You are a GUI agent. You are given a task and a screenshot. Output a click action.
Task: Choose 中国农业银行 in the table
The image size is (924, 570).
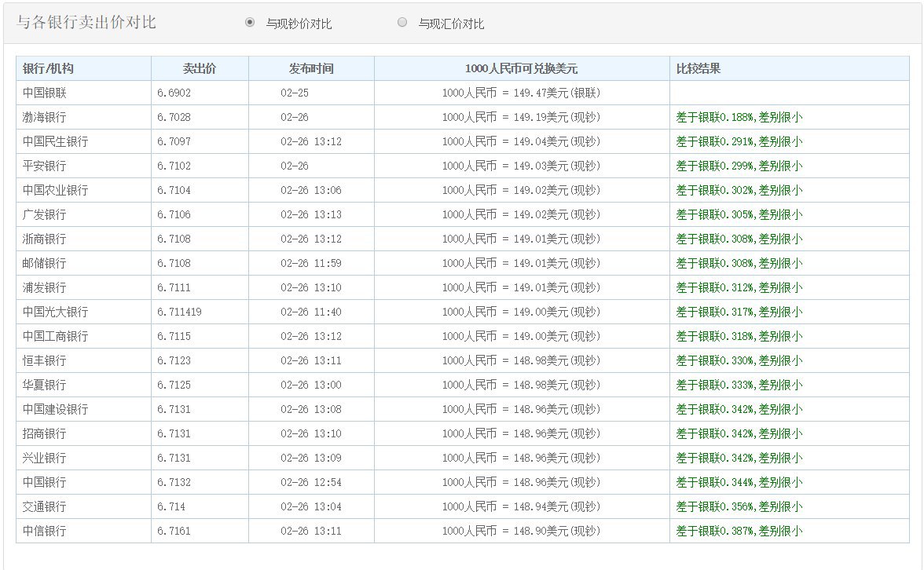56,190
